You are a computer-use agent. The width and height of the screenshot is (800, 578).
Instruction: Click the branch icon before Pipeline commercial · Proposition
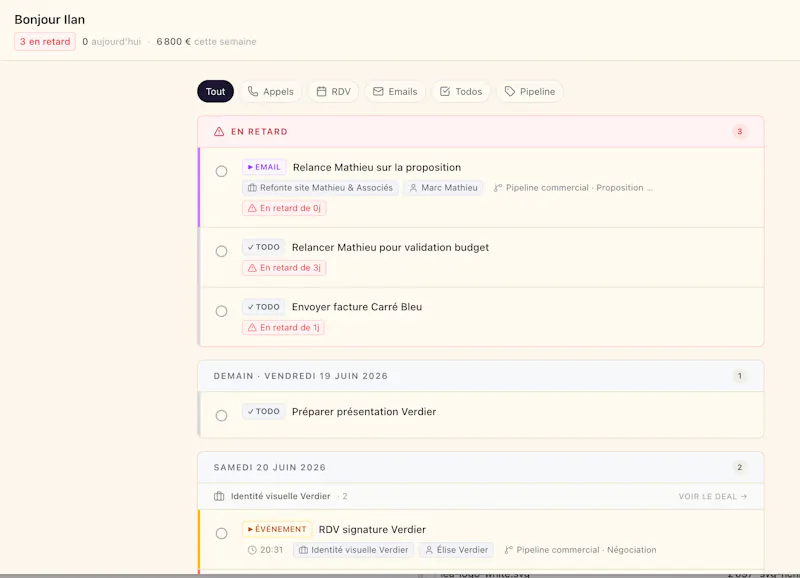coord(498,188)
